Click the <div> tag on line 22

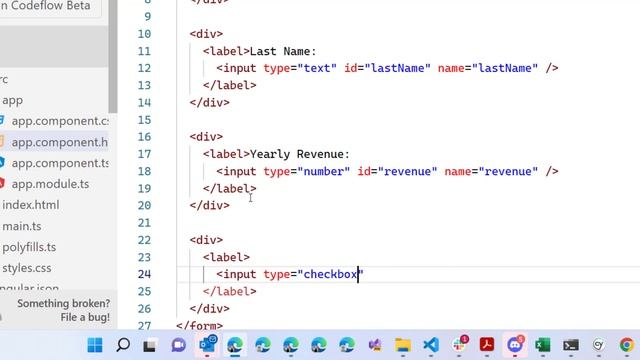click(x=207, y=240)
